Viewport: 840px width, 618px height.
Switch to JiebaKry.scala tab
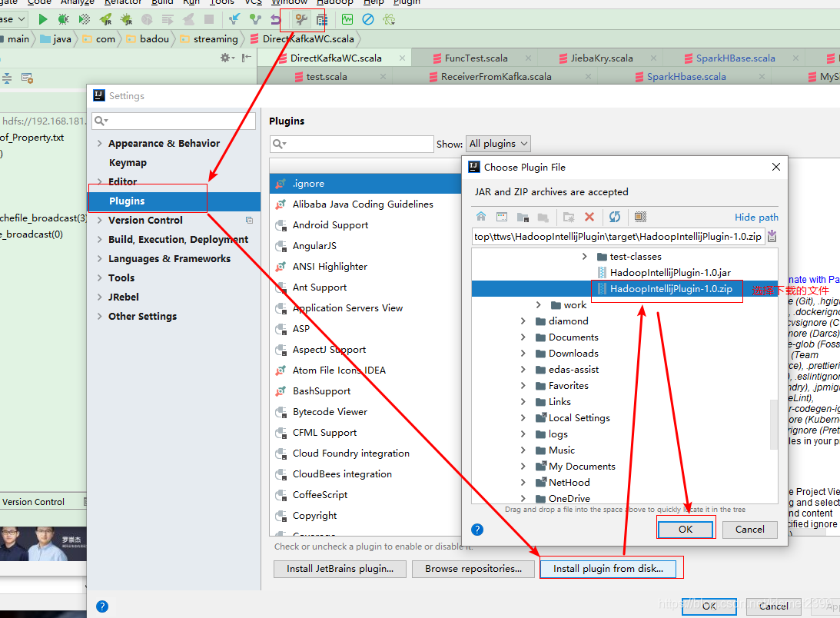602,58
